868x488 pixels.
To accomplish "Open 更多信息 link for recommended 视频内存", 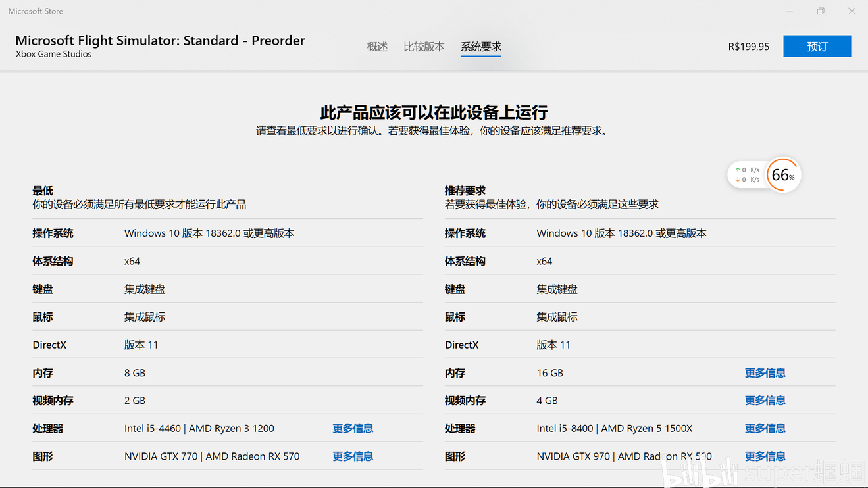I will [765, 400].
